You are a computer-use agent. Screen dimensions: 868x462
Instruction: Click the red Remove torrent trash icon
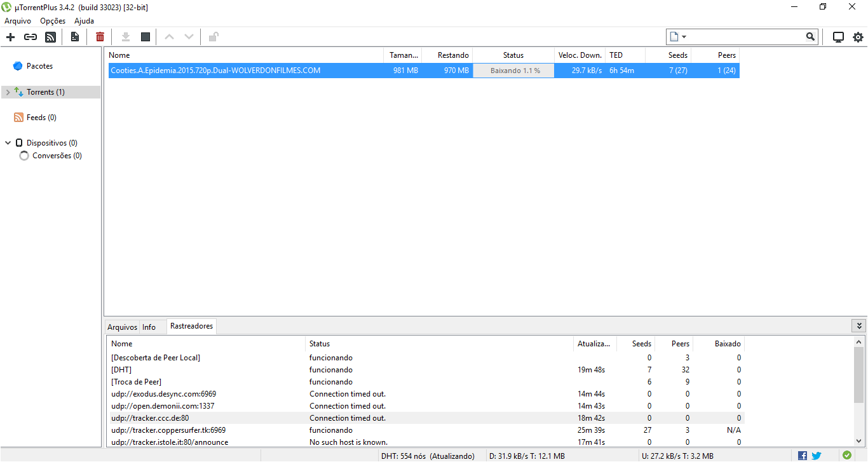pos(100,37)
